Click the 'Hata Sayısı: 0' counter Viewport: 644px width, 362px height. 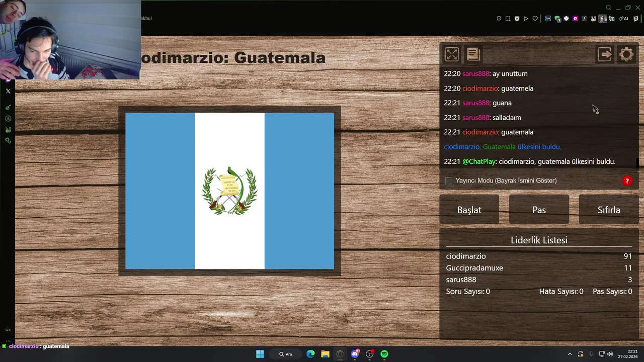[561, 291]
